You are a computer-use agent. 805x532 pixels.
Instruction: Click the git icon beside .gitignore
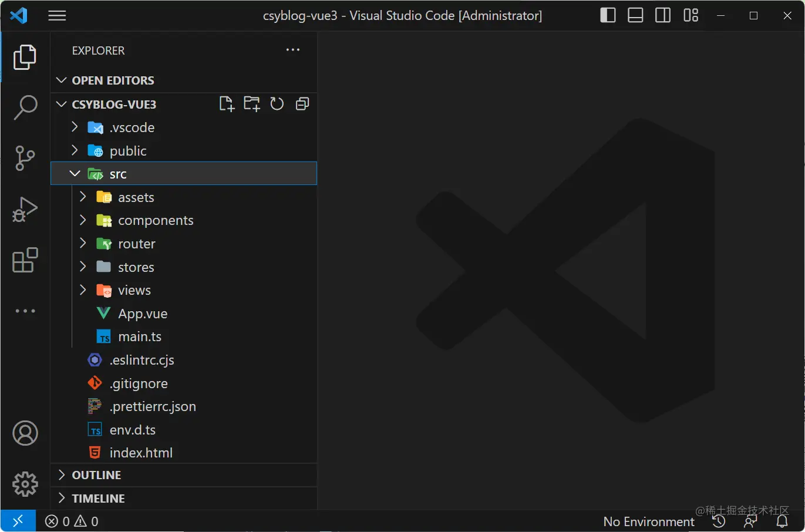pyautogui.click(x=95, y=383)
